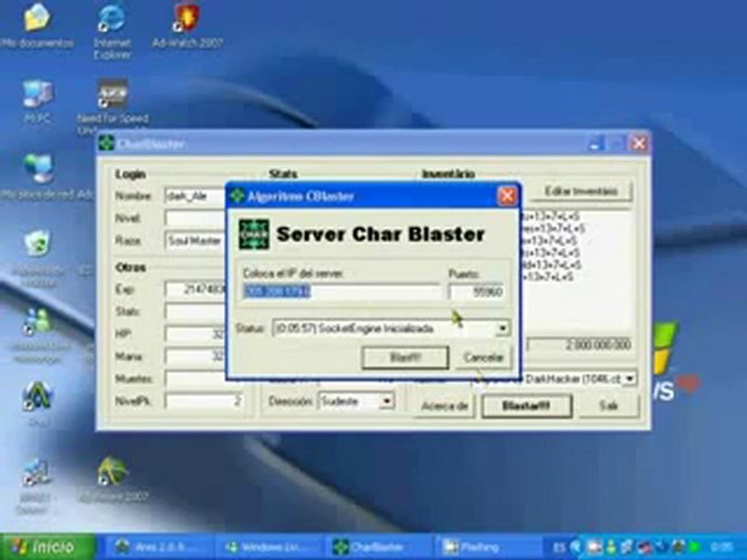Click the server IP input field
Image resolution: width=747 pixels, height=560 pixels.
pyautogui.click(x=342, y=292)
